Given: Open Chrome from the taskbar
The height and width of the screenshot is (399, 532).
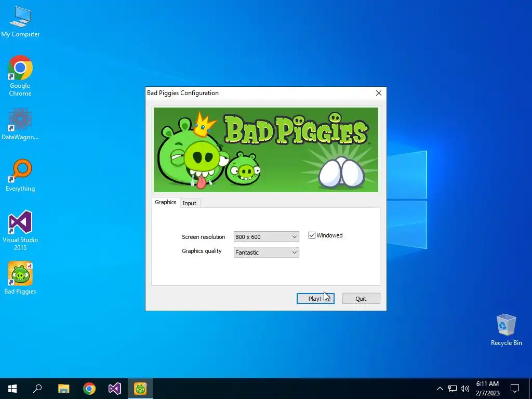Looking at the screenshot, I should pos(89,389).
